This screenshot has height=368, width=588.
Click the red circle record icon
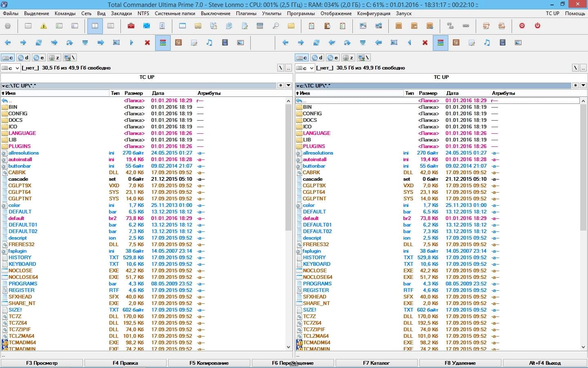pyautogui.click(x=522, y=26)
